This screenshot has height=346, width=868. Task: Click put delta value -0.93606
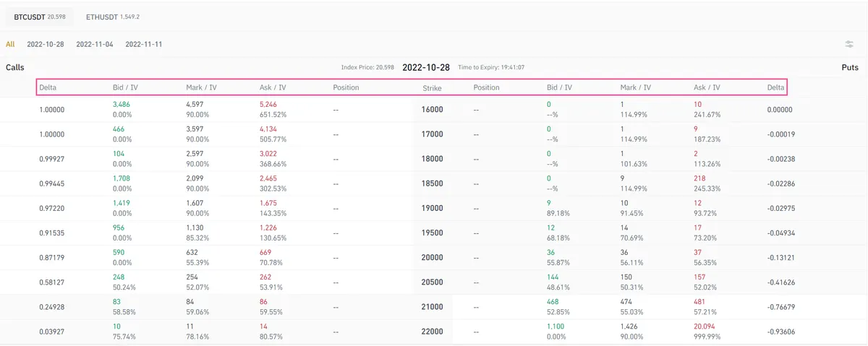pyautogui.click(x=781, y=331)
